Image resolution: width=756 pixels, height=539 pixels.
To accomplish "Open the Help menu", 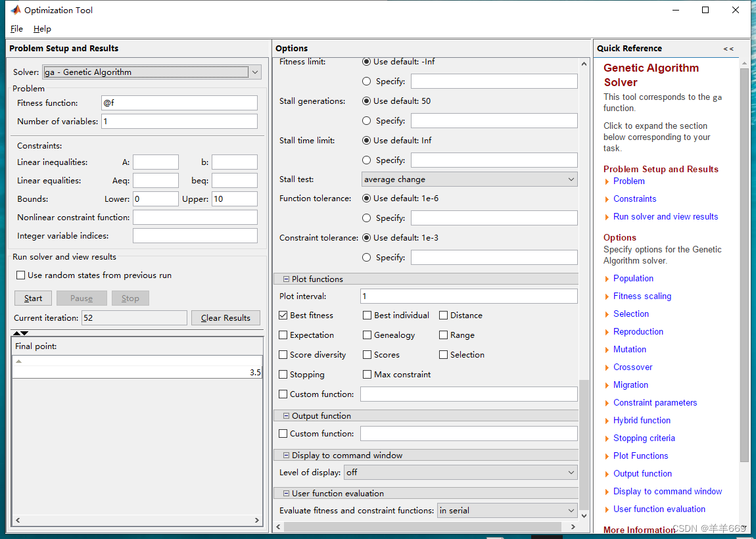I will coord(42,29).
